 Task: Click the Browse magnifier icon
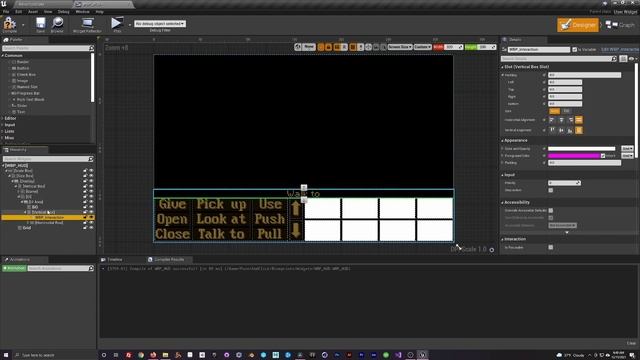(x=58, y=24)
